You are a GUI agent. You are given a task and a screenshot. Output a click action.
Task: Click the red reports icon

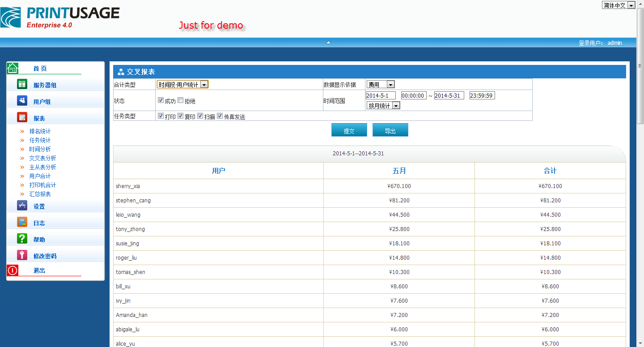22,117
